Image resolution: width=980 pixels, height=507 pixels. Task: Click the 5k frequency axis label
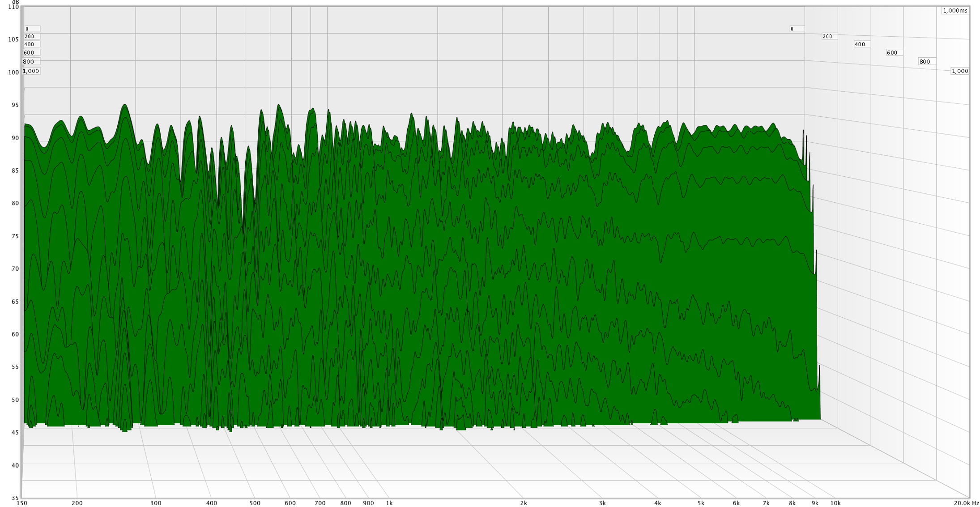pos(700,503)
